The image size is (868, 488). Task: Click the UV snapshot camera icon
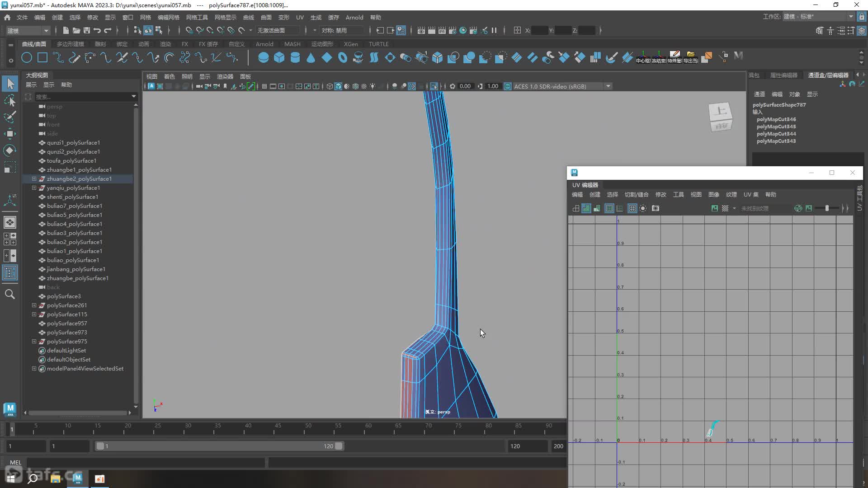coord(656,208)
